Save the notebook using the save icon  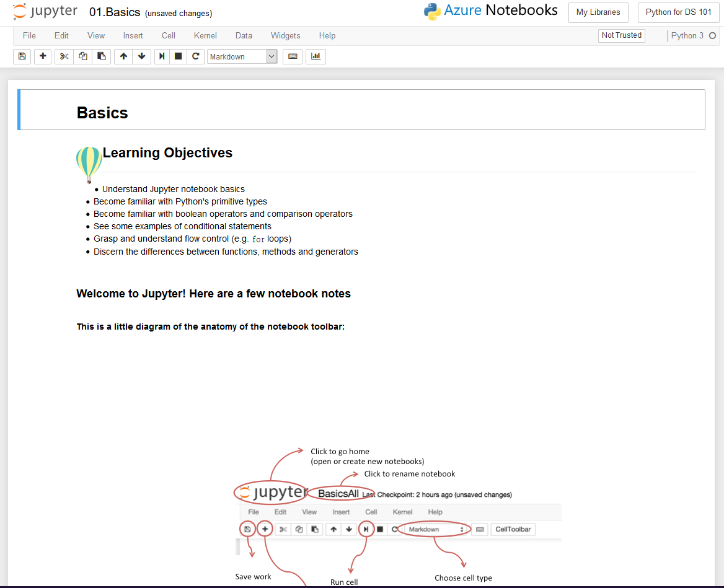22,56
